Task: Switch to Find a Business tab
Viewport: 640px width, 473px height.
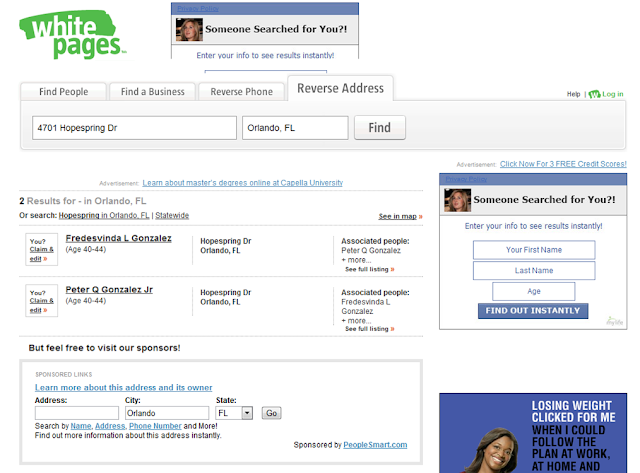Action: tap(153, 91)
